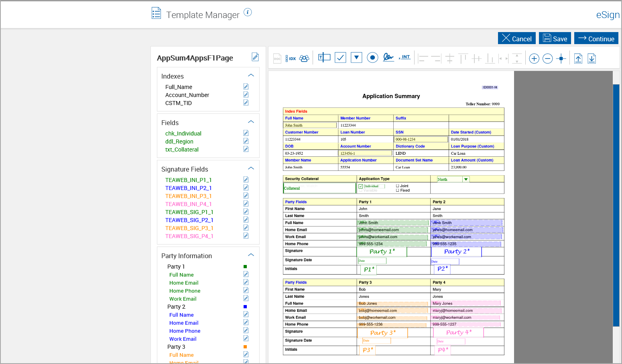Click edit icon for CSTM_TID index
The width and height of the screenshot is (622, 364).
point(246,103)
